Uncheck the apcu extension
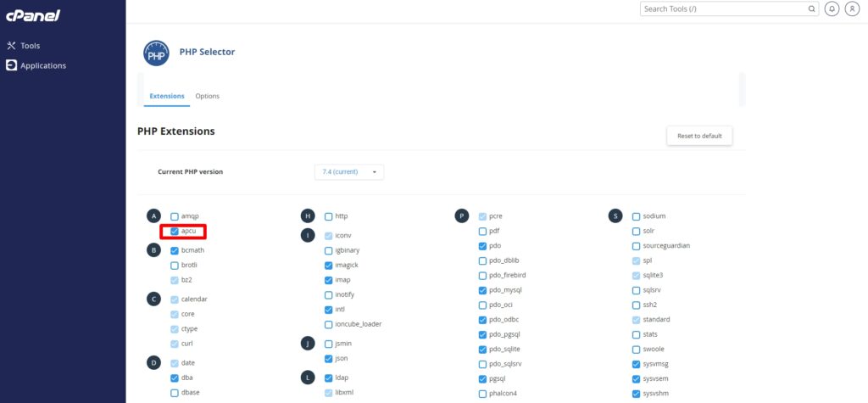This screenshot has width=868, height=403. tap(175, 231)
